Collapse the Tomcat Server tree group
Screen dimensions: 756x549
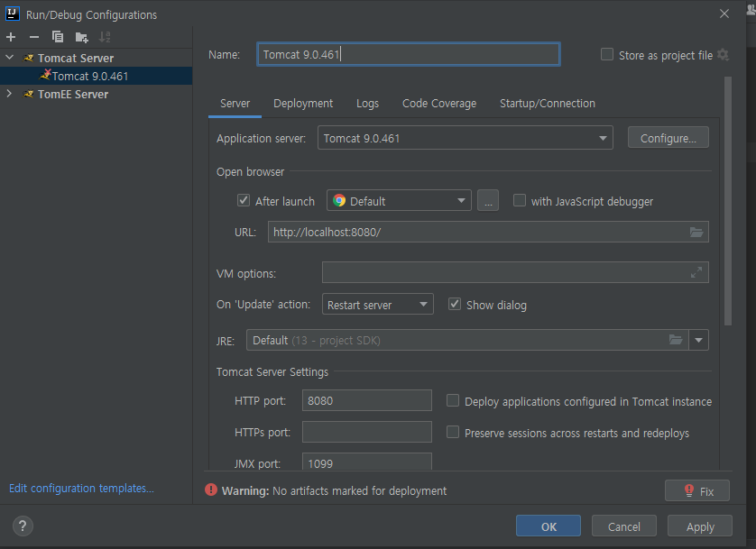pyautogui.click(x=9, y=58)
